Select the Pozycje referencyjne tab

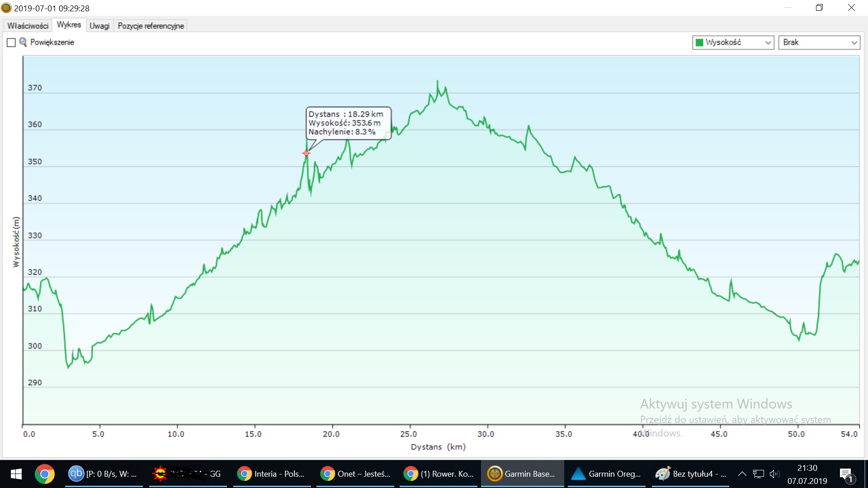click(151, 26)
